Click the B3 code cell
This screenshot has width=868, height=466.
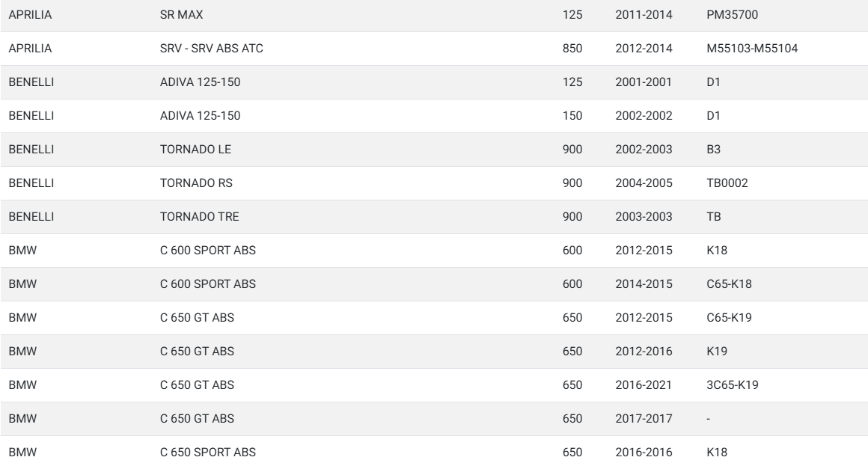(714, 150)
